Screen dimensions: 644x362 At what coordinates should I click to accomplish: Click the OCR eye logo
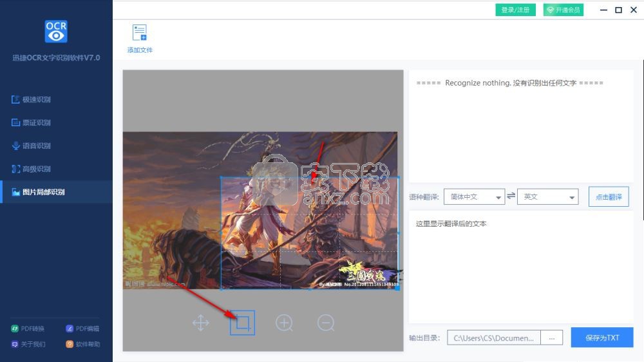pyautogui.click(x=56, y=32)
